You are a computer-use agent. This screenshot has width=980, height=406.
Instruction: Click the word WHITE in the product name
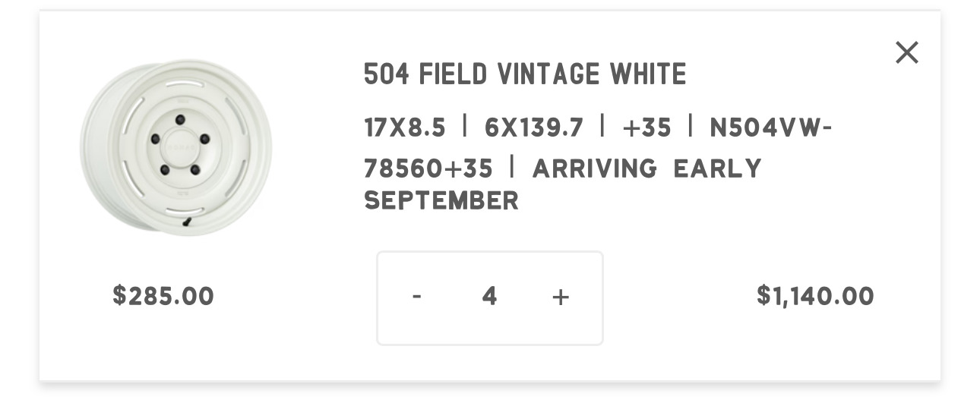coord(648,74)
